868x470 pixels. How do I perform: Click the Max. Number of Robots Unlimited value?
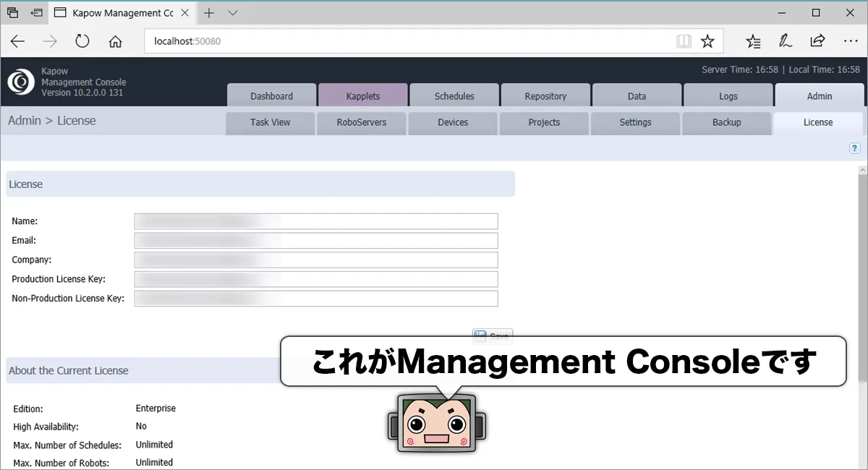(x=154, y=463)
